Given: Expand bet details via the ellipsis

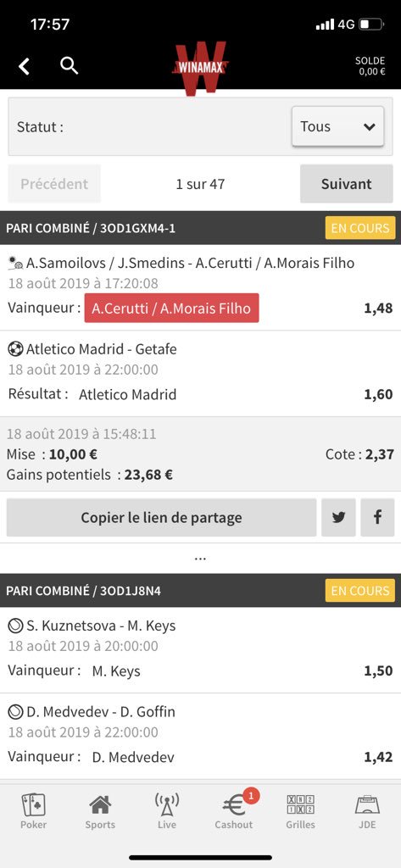Looking at the screenshot, I should pos(200,558).
